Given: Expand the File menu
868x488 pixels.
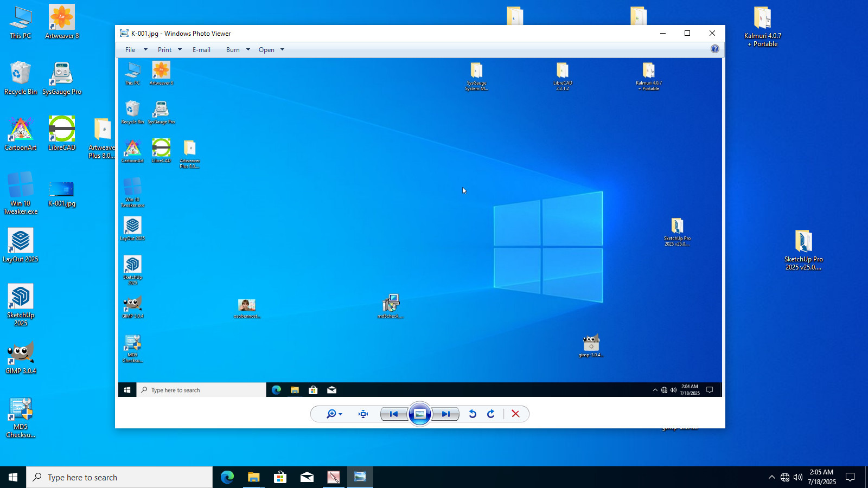Looking at the screenshot, I should pyautogui.click(x=136, y=50).
